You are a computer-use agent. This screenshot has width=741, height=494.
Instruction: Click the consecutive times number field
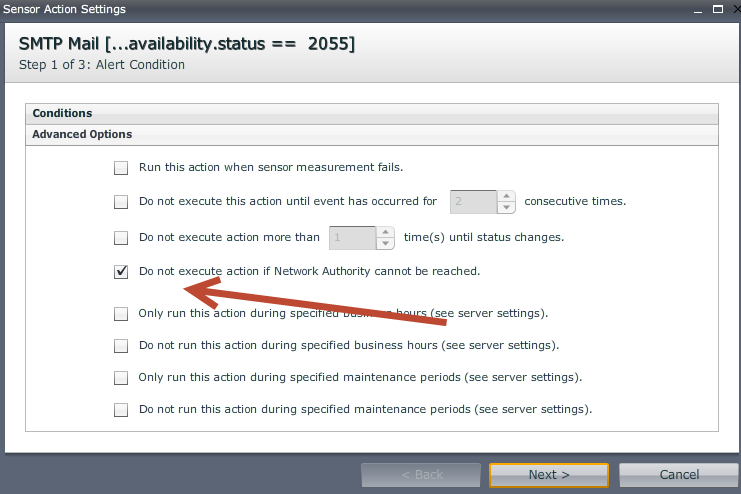pos(473,201)
